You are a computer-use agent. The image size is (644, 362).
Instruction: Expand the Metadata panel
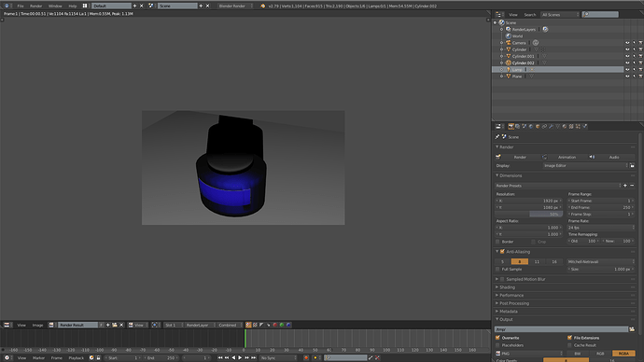coord(497,311)
